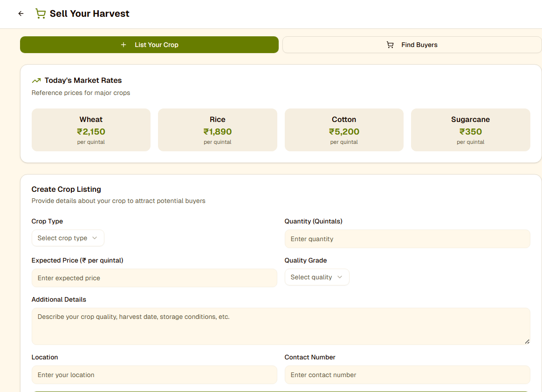The height and width of the screenshot is (392, 542).
Task: Click the back arrow icon
Action: [21, 14]
